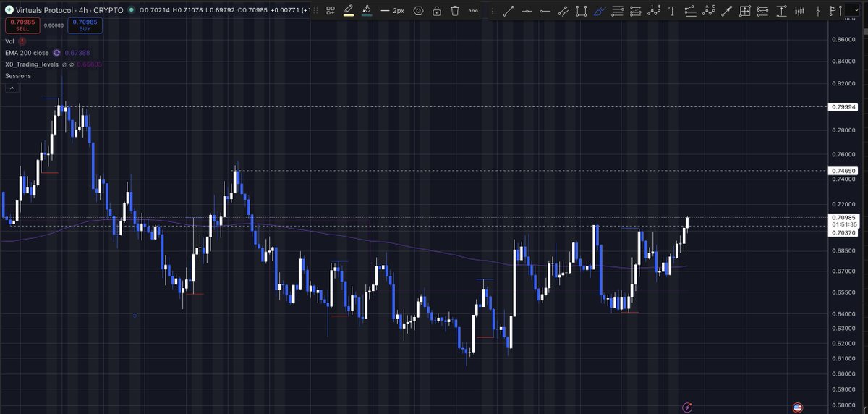Open more options three-dots menu
The width and height of the screenshot is (868, 414).
pyautogui.click(x=473, y=11)
